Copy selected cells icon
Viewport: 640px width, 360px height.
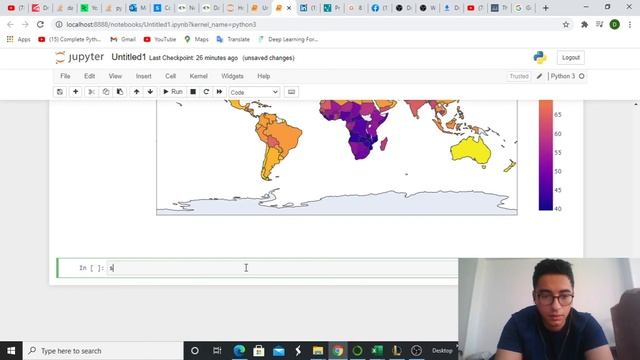(x=106, y=92)
